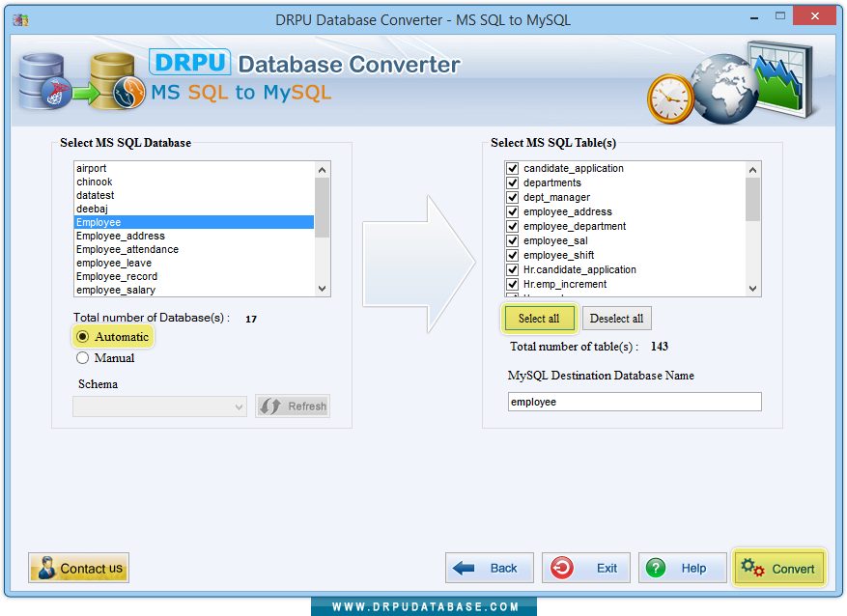Click the clock icon in banner
847x616 pixels.
(670, 99)
